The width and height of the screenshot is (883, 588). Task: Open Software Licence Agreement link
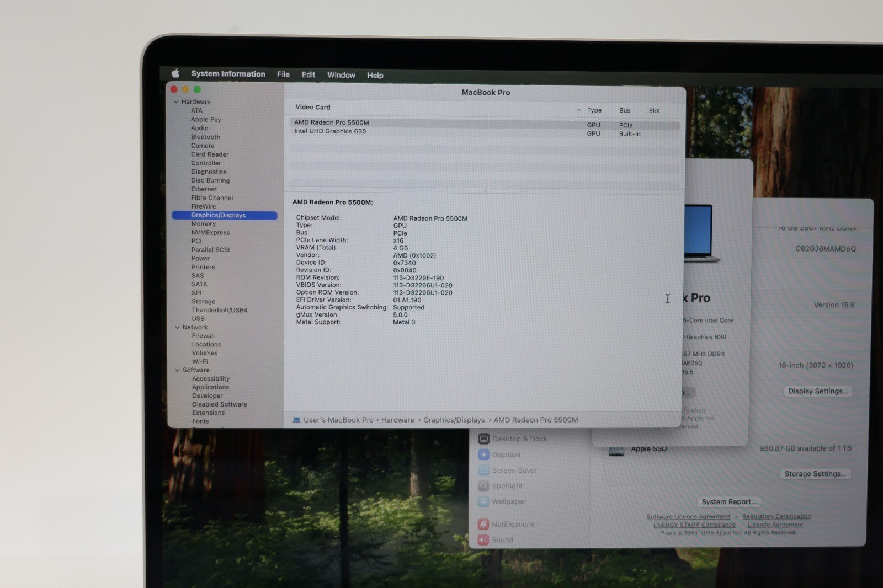tap(688, 517)
